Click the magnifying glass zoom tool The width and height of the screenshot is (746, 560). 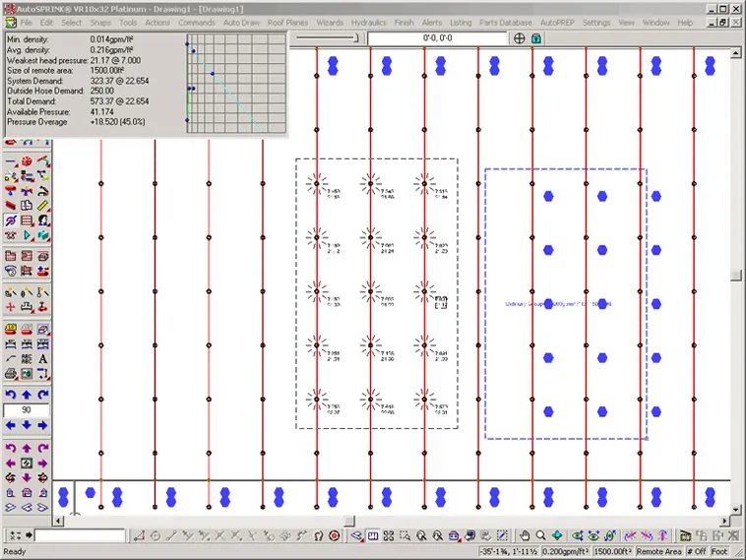coord(541,535)
